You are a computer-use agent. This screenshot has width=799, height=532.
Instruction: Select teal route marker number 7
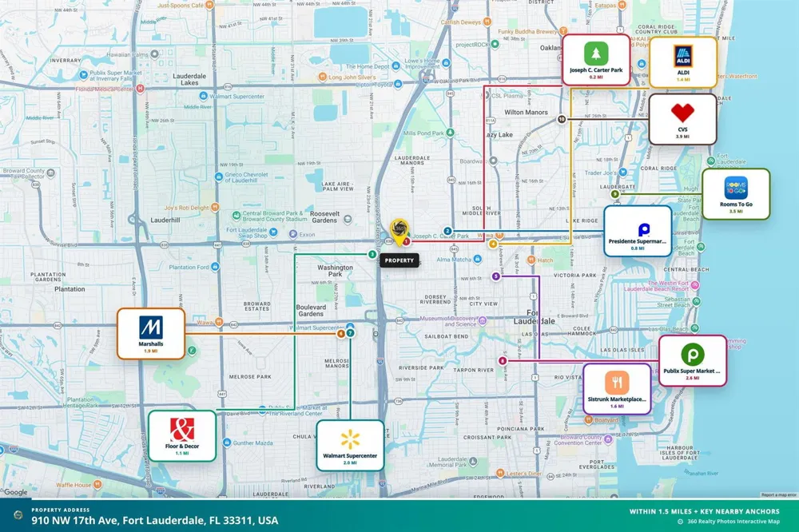350,333
